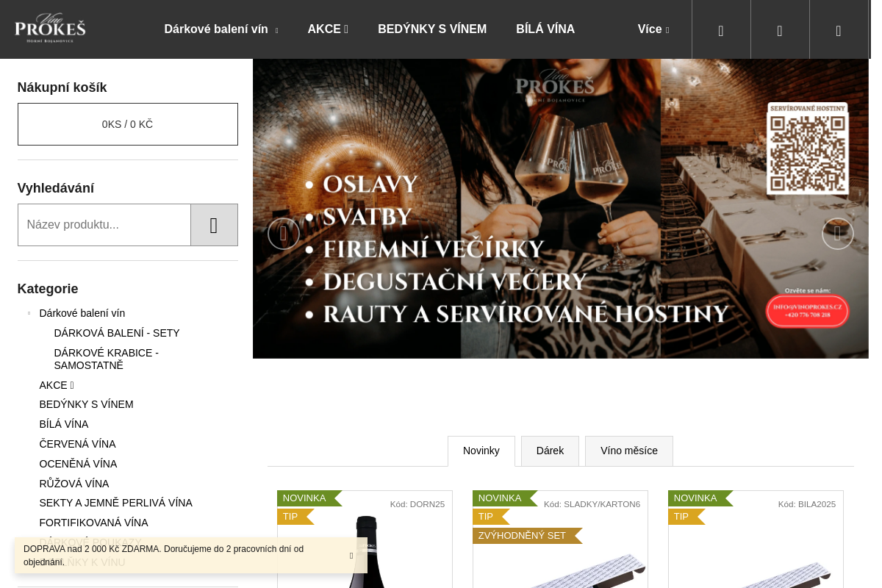The width and height of the screenshot is (882, 588).
Task: Click the Název produktu search field
Action: [x=104, y=225]
